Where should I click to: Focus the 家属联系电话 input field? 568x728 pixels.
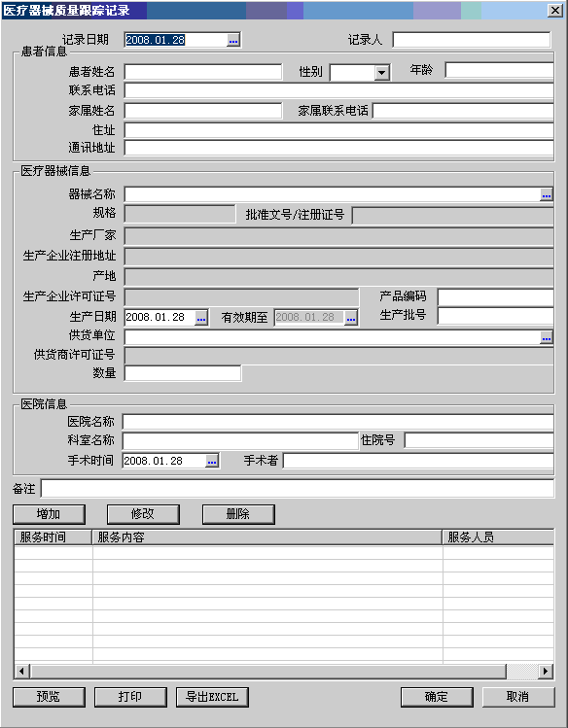pos(463,111)
